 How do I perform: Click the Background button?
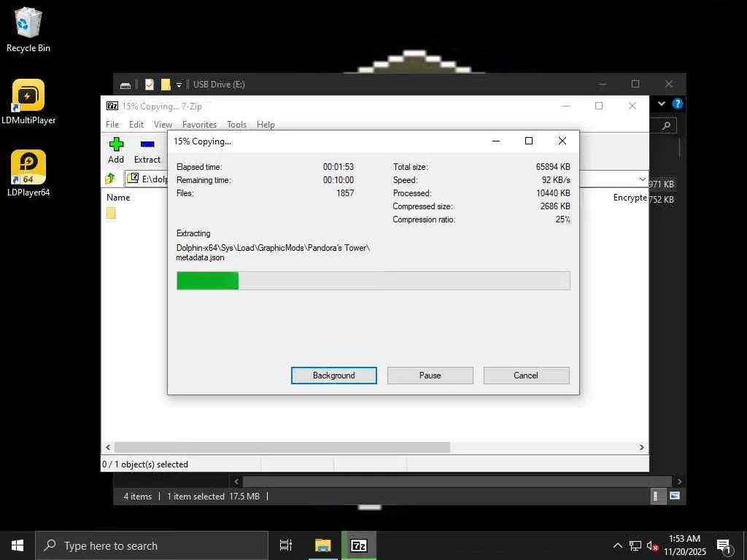coord(334,376)
